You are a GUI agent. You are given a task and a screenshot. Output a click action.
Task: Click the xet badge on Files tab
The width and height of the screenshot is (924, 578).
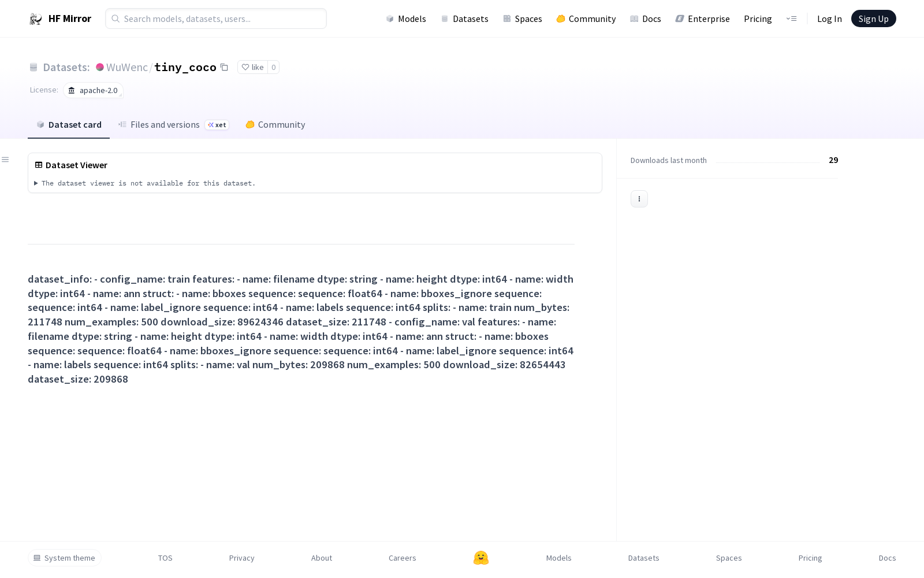tap(217, 125)
